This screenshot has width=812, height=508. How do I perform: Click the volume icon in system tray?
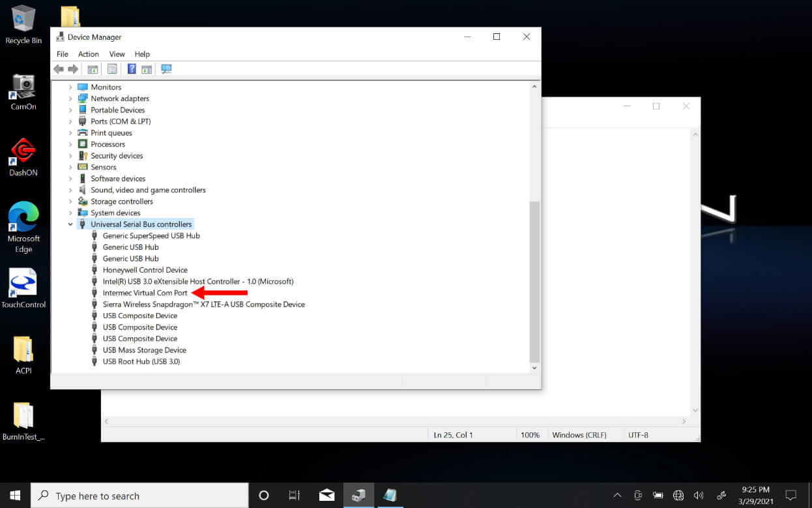699,495
